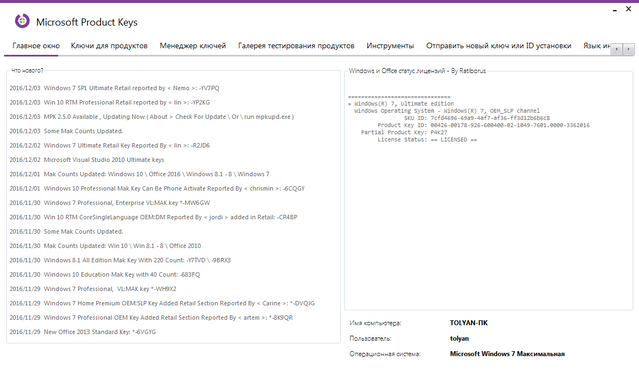Select Win 10 RTM CoreSingleLanguage OEM:DM row
This screenshot has height=374, width=639.
pos(154,217)
